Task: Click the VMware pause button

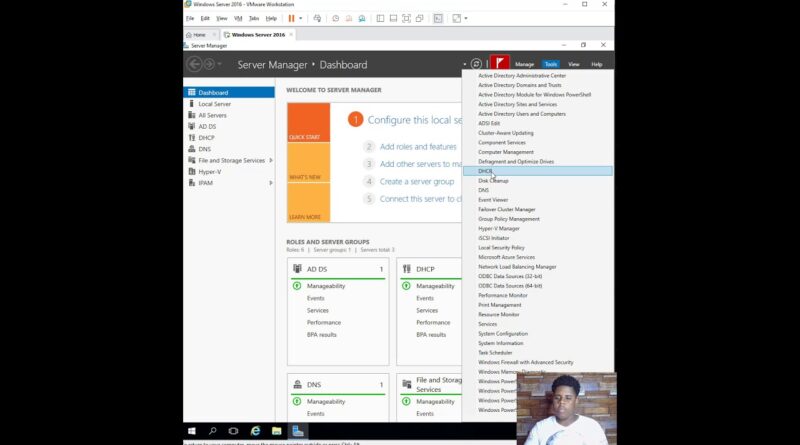Action: pos(291,18)
